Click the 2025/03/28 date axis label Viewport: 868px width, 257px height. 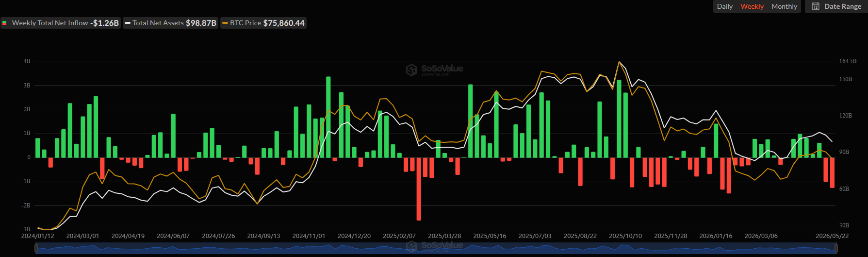point(444,236)
